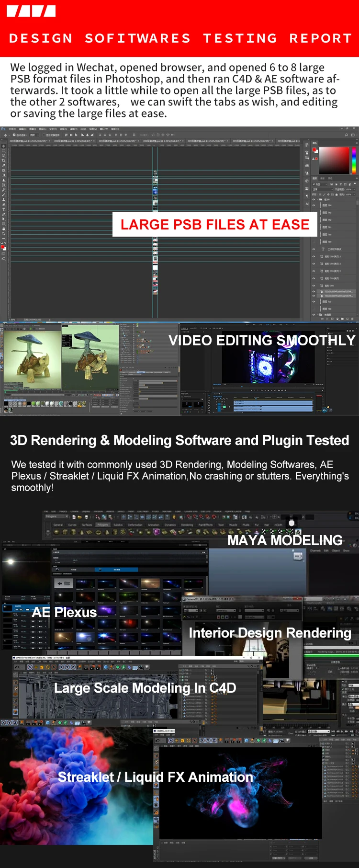Select the Type tool in Photoshop toolbar
The width and height of the screenshot is (359, 868).
tap(3, 209)
